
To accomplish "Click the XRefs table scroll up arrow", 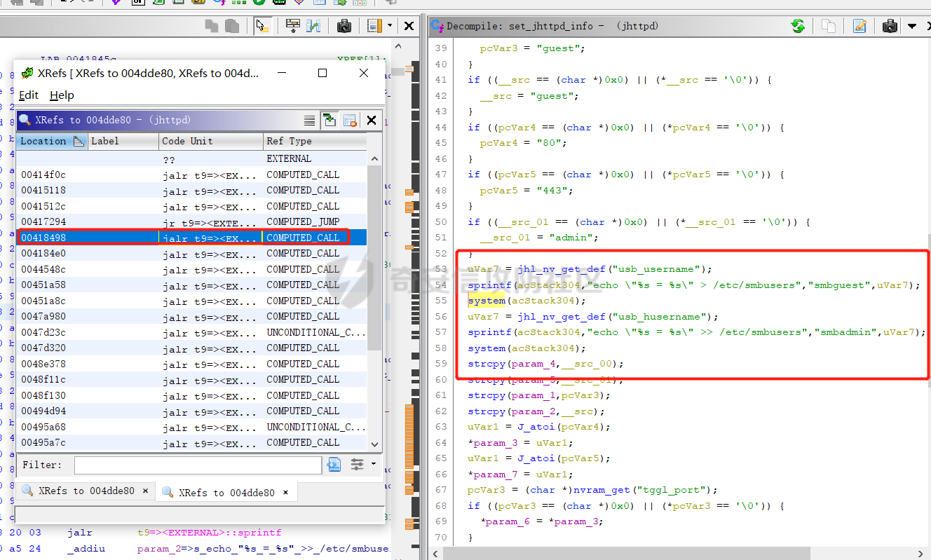I will tap(374, 158).
